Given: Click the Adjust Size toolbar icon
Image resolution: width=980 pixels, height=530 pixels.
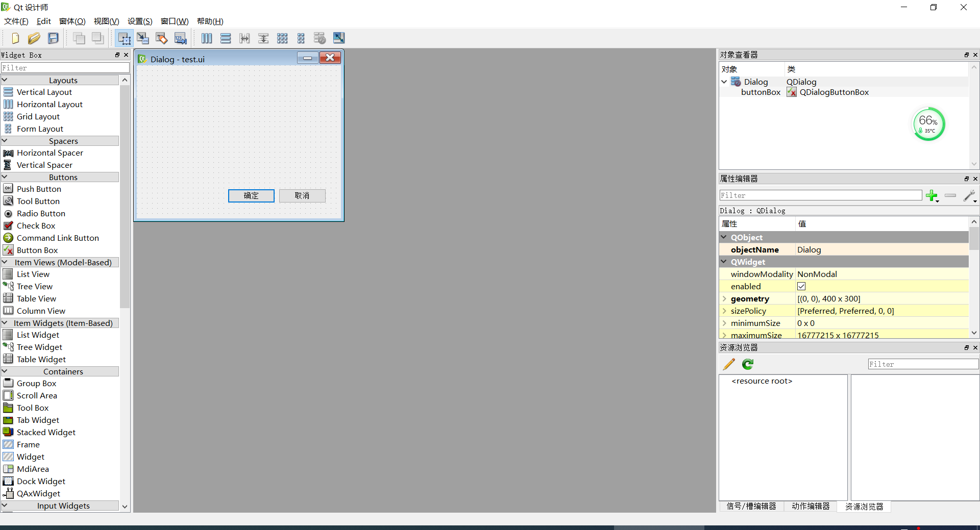Looking at the screenshot, I should click(x=338, y=38).
